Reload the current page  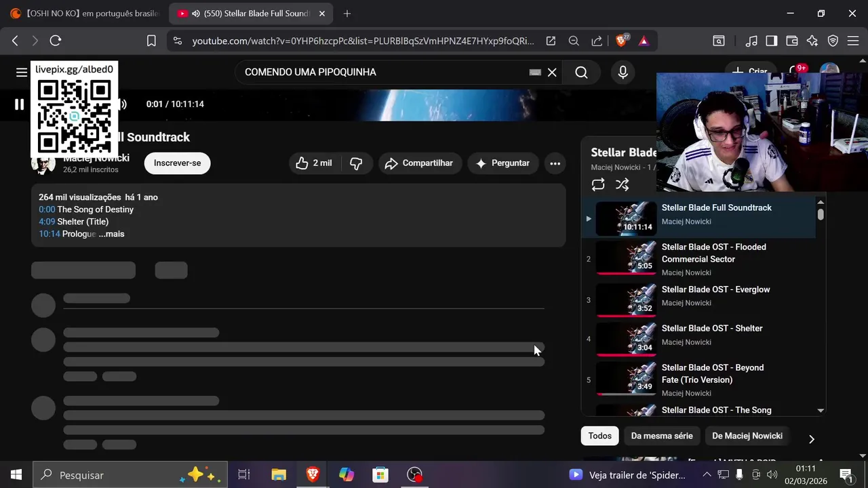pyautogui.click(x=56, y=41)
